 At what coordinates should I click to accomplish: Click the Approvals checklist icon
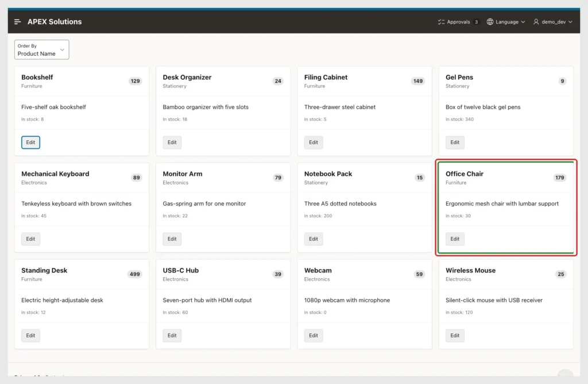coord(441,22)
